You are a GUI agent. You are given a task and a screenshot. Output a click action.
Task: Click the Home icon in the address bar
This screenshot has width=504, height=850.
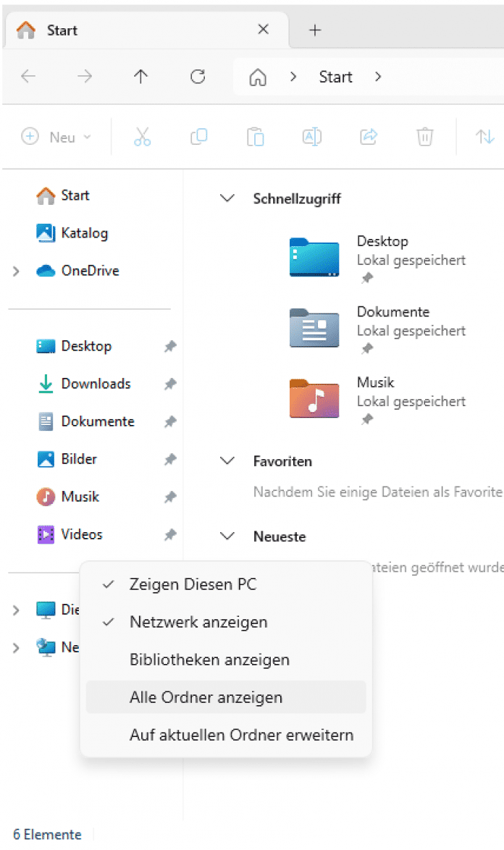pyautogui.click(x=257, y=77)
